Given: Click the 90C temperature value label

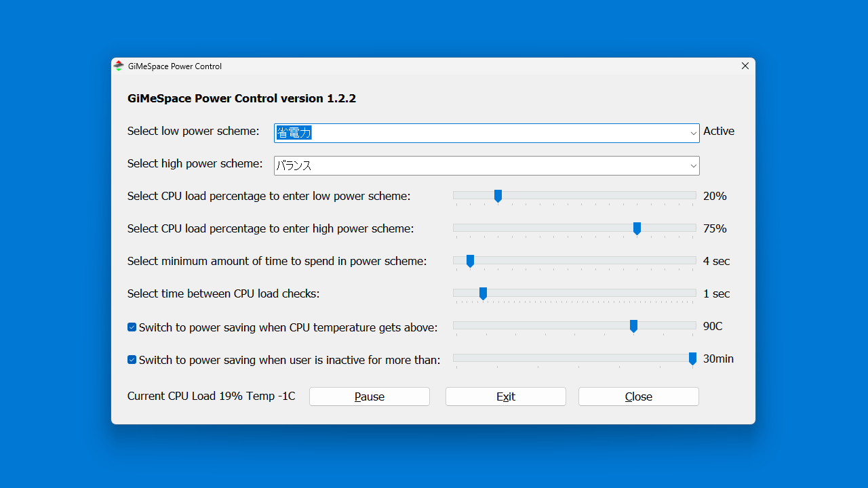Looking at the screenshot, I should [x=713, y=327].
